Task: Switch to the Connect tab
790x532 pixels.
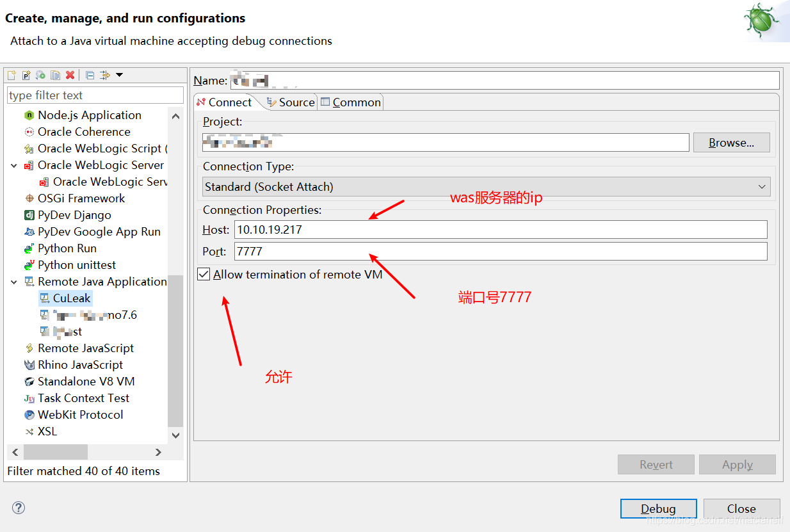Action: tap(225, 102)
